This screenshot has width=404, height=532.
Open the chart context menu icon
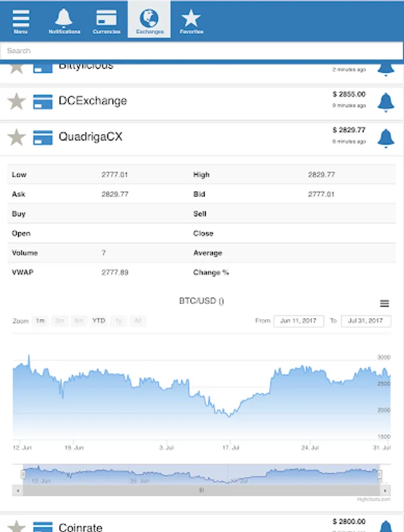385,303
